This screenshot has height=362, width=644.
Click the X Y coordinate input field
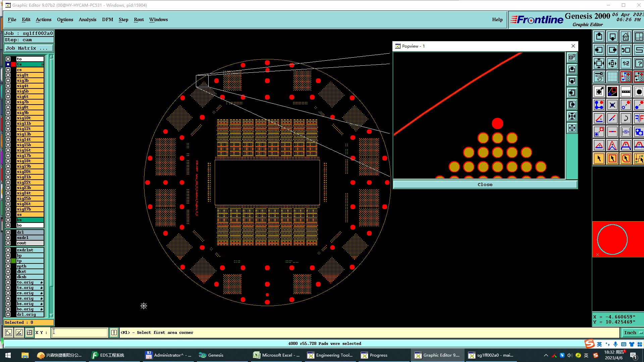79,333
